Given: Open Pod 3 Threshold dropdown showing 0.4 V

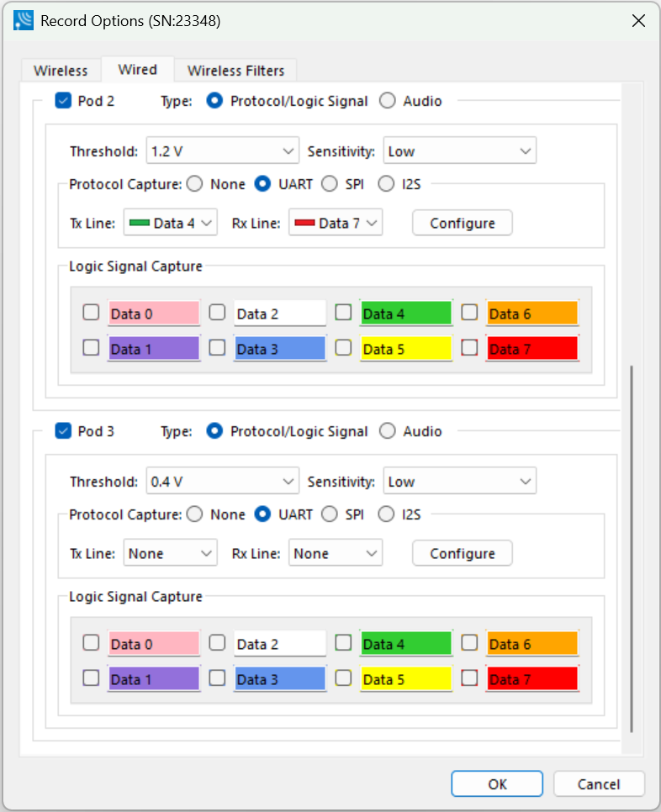Looking at the screenshot, I should (x=223, y=481).
